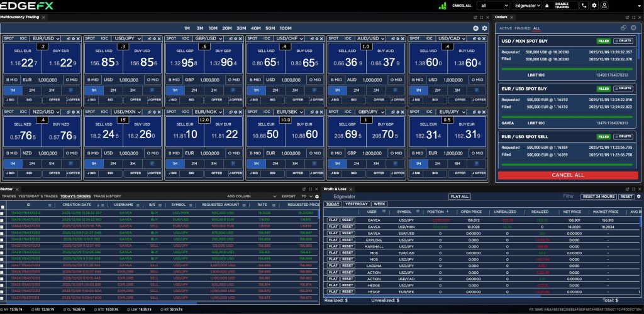Select the Active orders tab

point(505,28)
